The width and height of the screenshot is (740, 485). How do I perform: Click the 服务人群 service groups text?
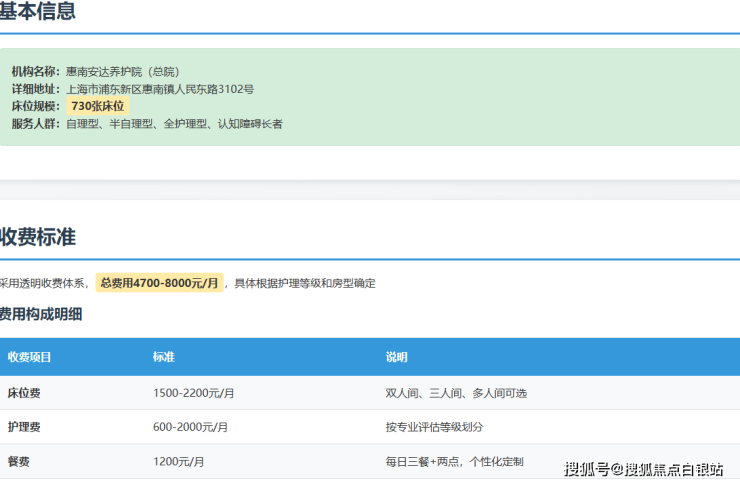174,124
